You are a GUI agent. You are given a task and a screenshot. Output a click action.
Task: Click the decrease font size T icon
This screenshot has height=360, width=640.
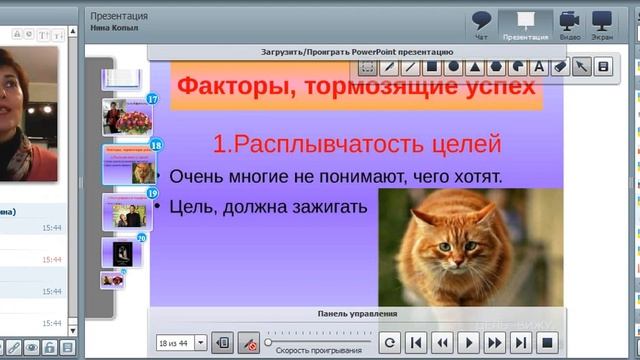[58, 36]
